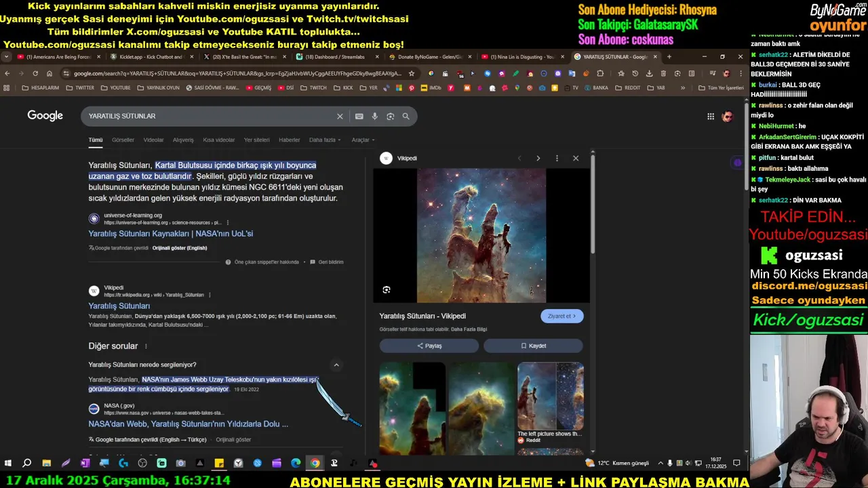Expand 'Daha fazla' search filter menu
Image resolution: width=868 pixels, height=488 pixels.
325,140
